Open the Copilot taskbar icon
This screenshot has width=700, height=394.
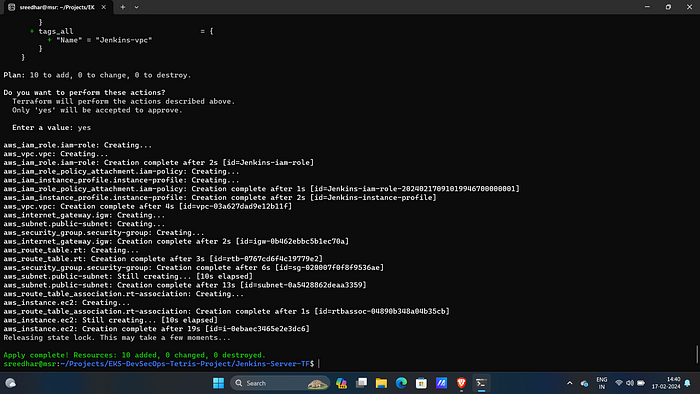pyautogui.click(x=342, y=383)
